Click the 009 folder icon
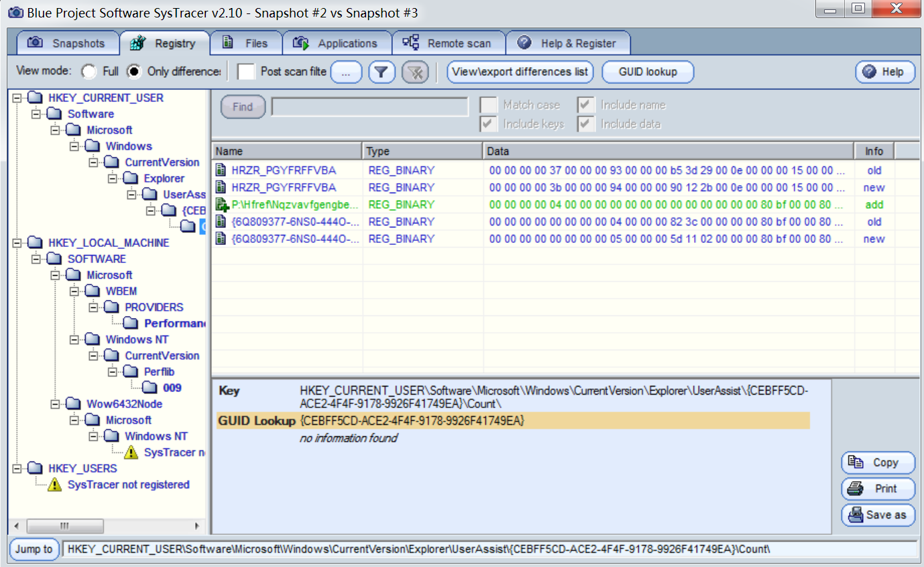This screenshot has height=567, width=924. click(150, 388)
